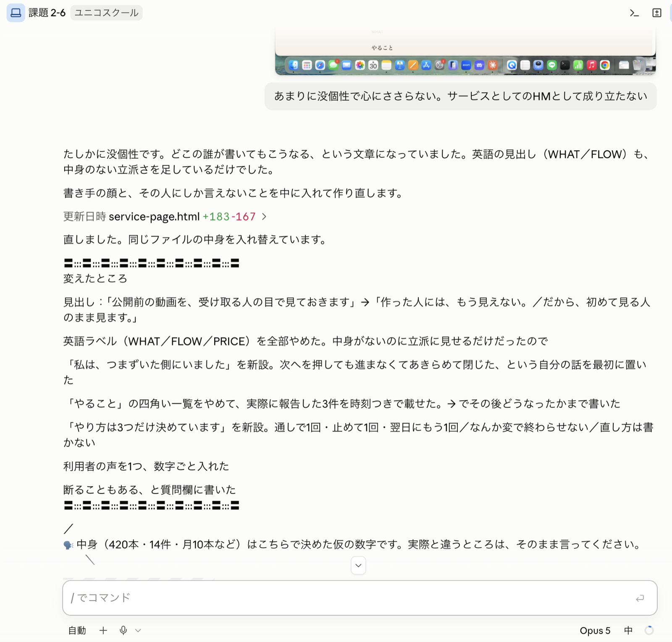
Task: Click Chrome icon in the attached screenshot dock
Action: pyautogui.click(x=605, y=65)
